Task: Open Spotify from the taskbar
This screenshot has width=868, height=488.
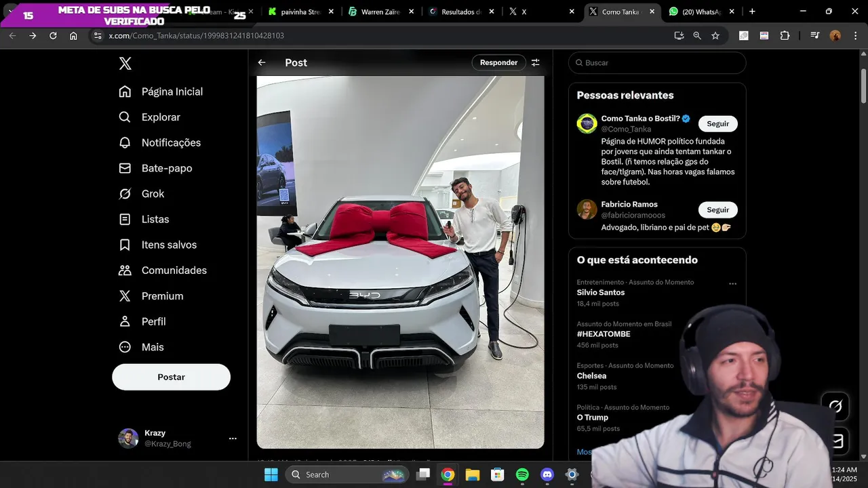Action: [x=522, y=474]
